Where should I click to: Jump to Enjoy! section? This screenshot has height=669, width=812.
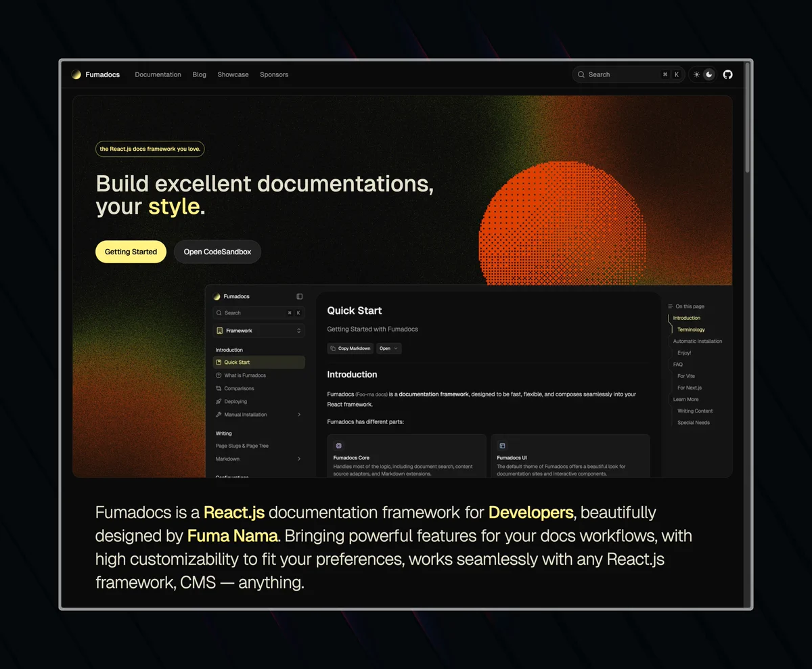(684, 352)
